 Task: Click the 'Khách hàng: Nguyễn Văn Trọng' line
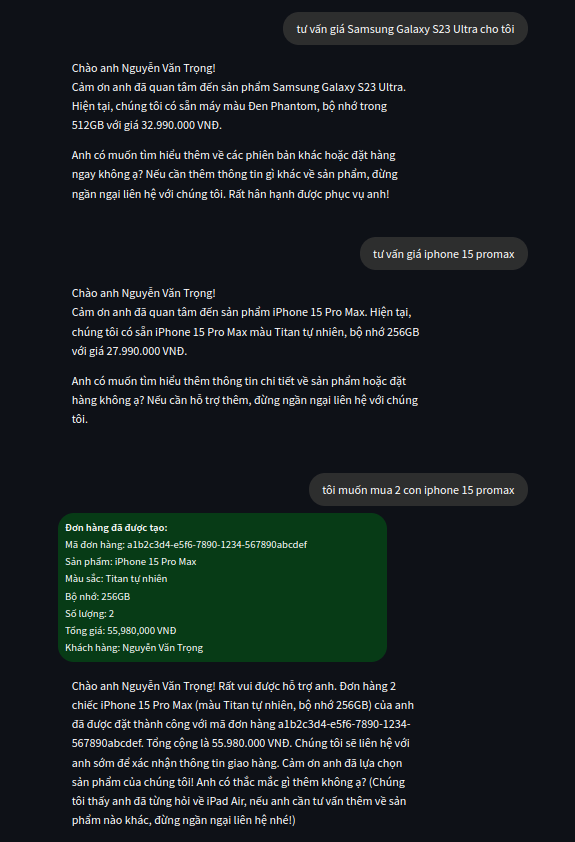(134, 648)
